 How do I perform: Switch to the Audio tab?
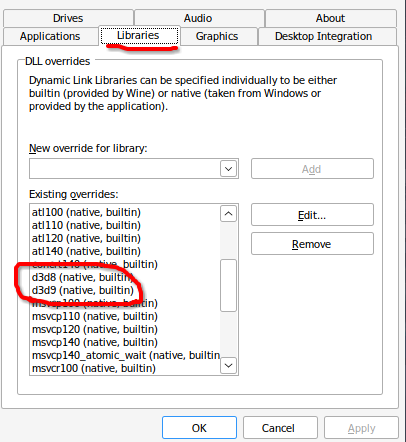(x=198, y=18)
